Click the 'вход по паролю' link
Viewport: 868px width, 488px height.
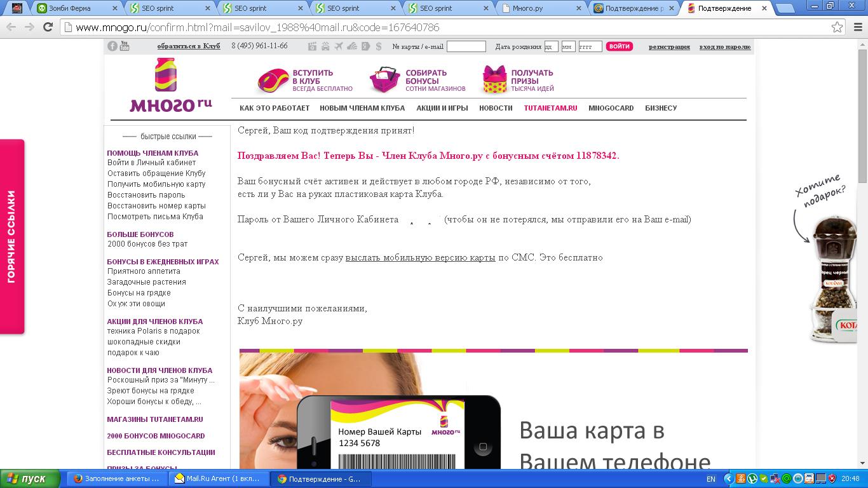pyautogui.click(x=725, y=46)
